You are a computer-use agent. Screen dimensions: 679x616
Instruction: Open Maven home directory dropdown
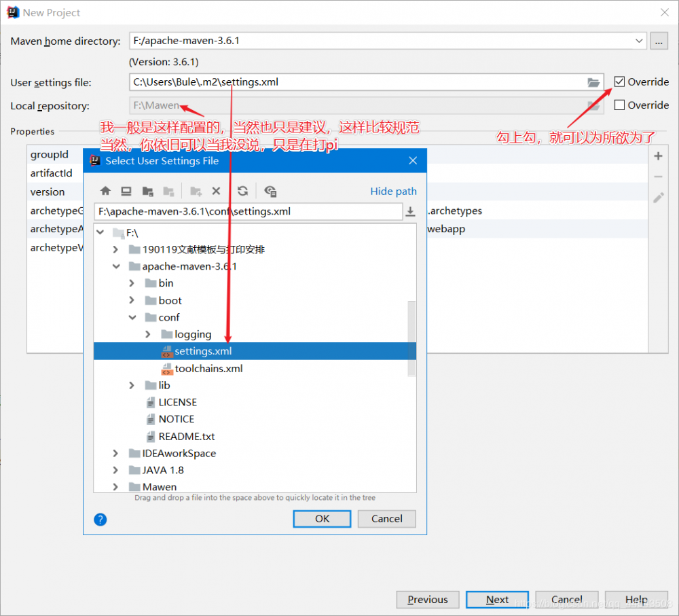639,41
